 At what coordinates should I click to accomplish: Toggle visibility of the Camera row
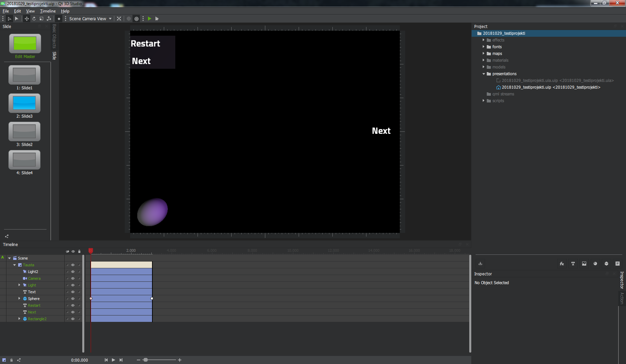click(x=73, y=278)
